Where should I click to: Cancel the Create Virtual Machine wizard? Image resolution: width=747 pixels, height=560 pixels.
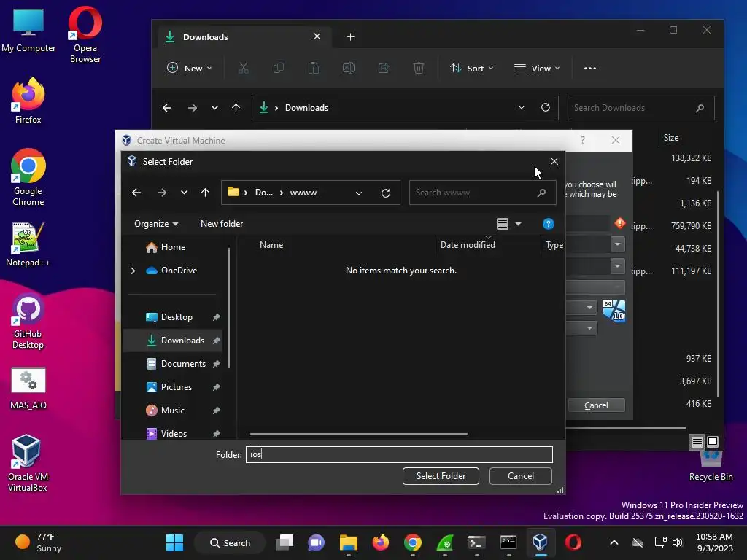596,405
